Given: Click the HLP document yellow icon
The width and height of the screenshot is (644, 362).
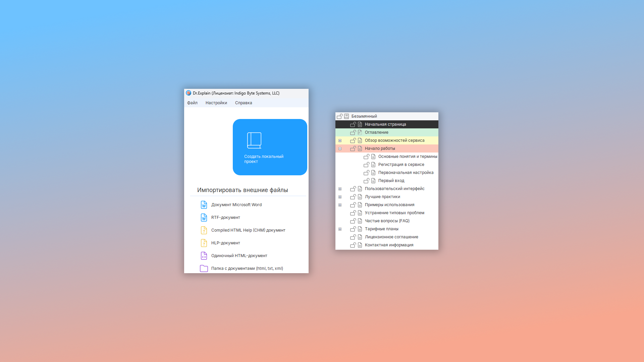Looking at the screenshot, I should tap(204, 243).
